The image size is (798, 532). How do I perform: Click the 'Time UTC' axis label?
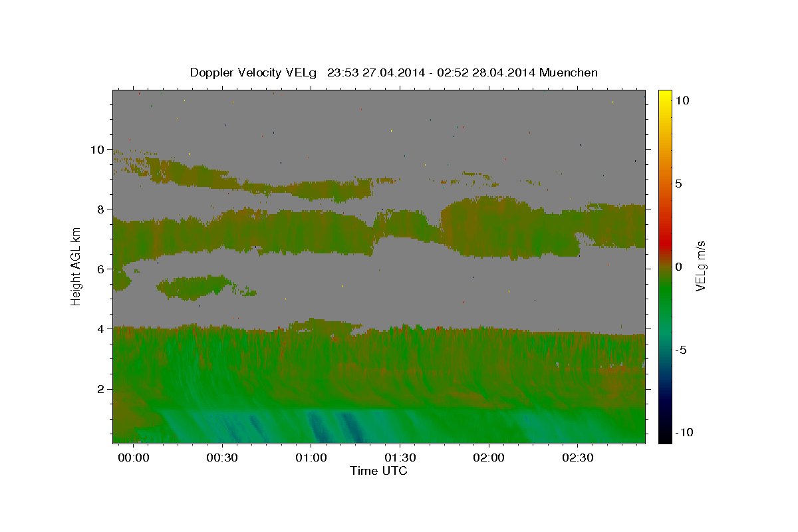(378, 471)
